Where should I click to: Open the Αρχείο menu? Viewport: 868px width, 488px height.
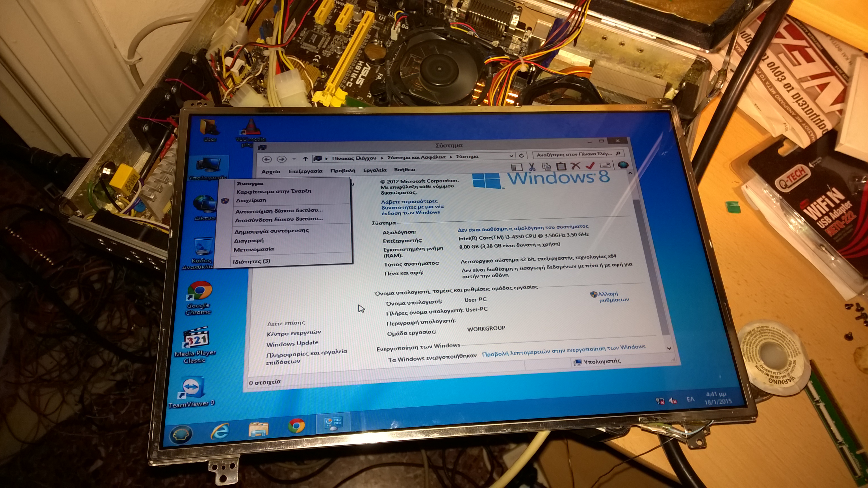271,172
